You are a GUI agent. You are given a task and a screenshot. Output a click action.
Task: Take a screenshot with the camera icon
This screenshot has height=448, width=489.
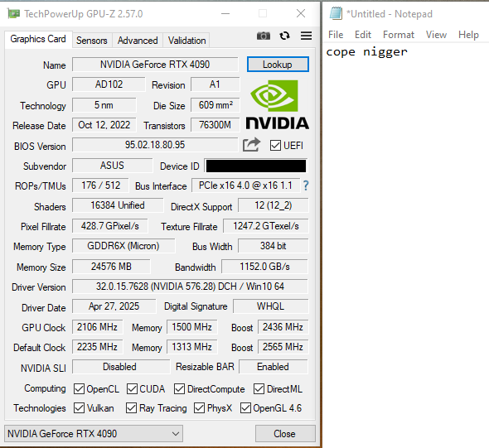coord(264,36)
